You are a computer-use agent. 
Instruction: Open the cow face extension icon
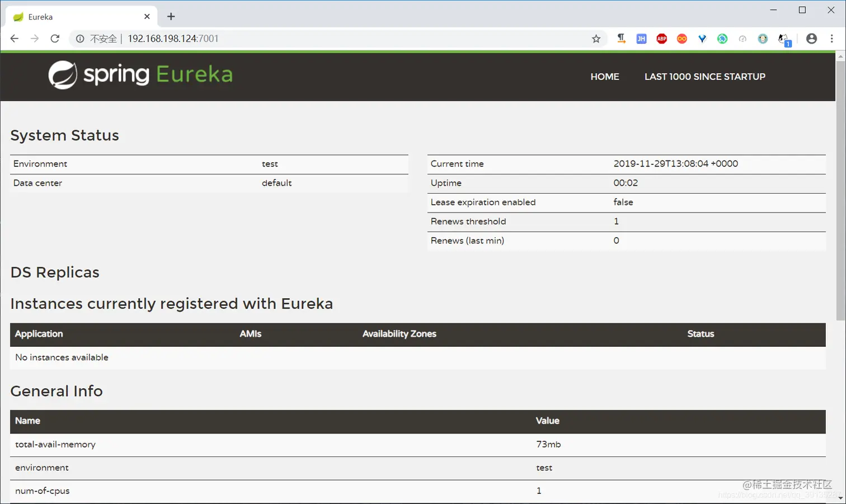click(x=763, y=39)
